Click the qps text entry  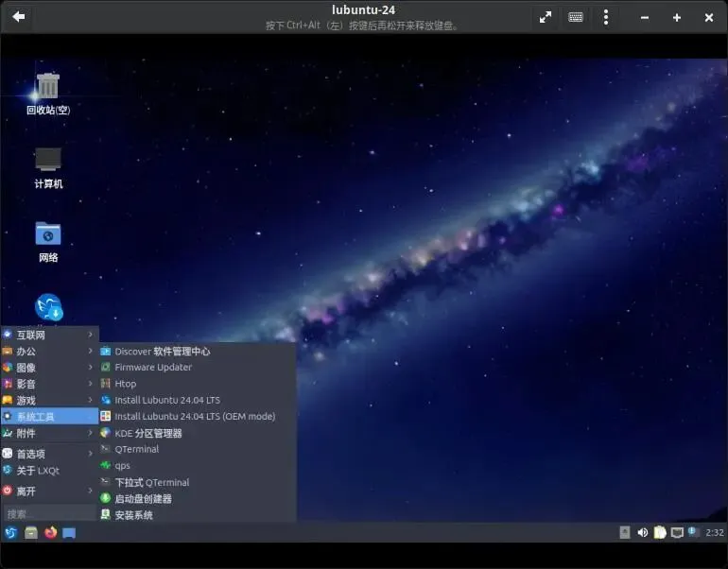click(x=122, y=466)
